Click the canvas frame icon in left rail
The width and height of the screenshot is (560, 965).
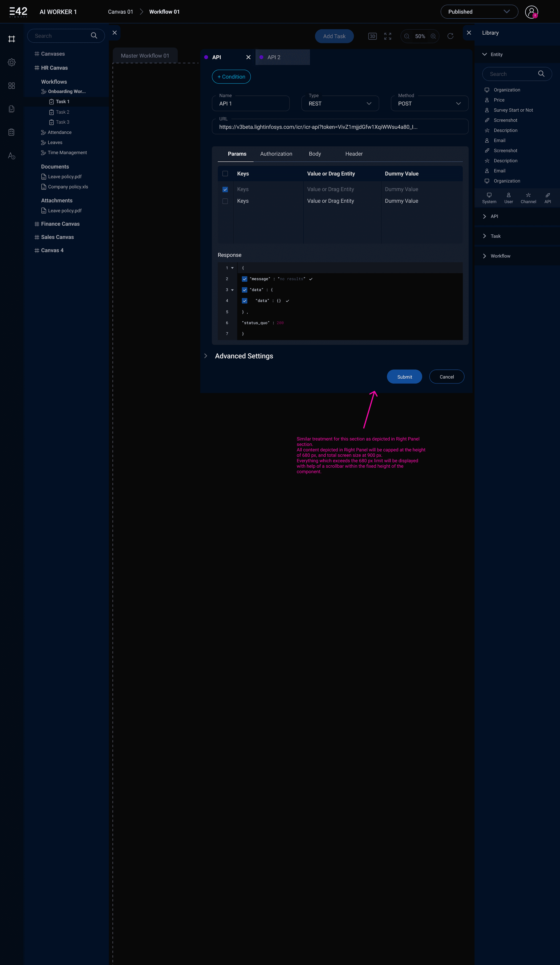coord(12,39)
